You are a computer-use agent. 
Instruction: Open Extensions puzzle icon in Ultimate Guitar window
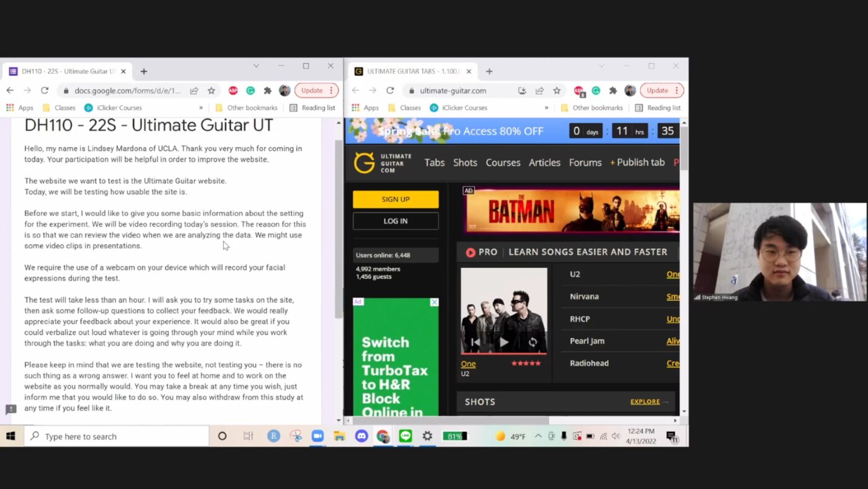click(613, 91)
